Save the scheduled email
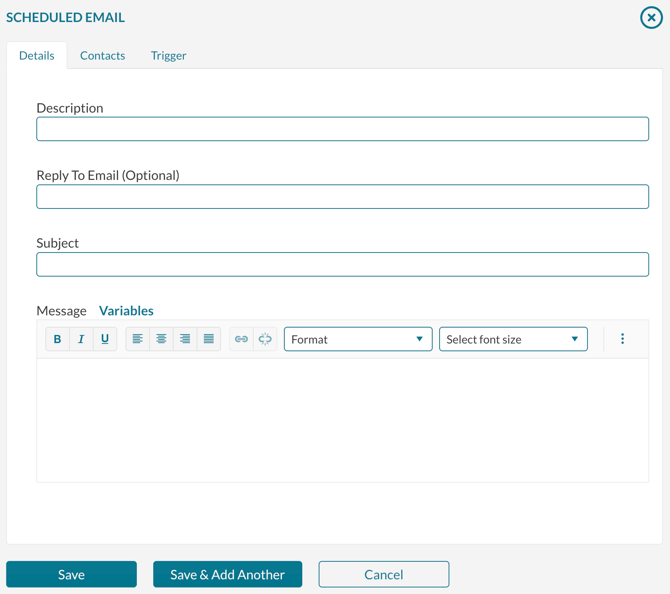The width and height of the screenshot is (670, 594). (x=71, y=574)
